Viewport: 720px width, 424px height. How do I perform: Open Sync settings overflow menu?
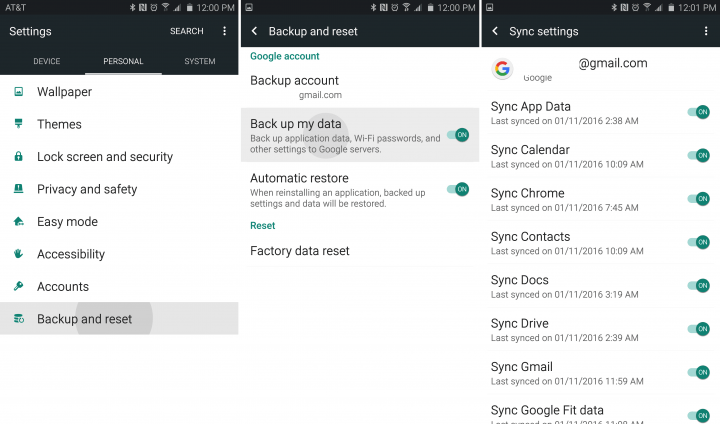tap(706, 31)
